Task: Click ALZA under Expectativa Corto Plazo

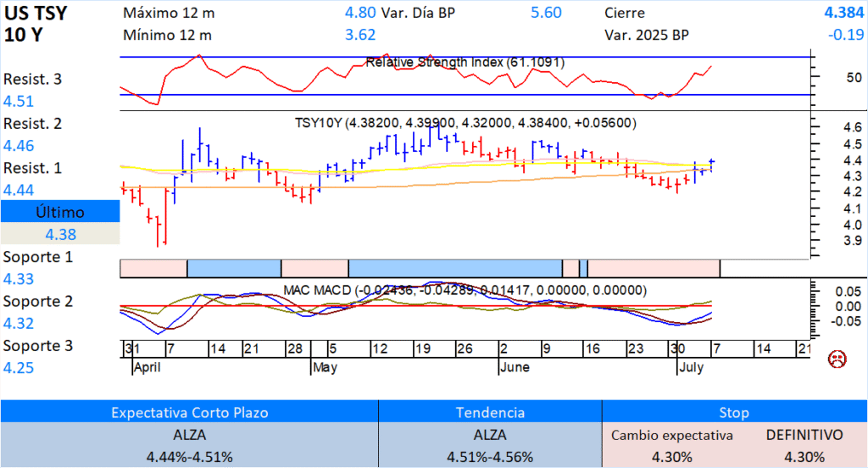Action: point(189,435)
